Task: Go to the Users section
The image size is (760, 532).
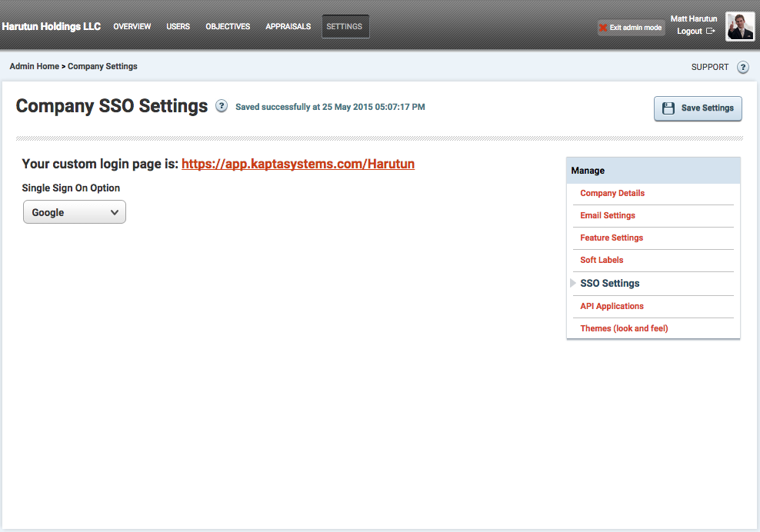Action: pyautogui.click(x=178, y=26)
